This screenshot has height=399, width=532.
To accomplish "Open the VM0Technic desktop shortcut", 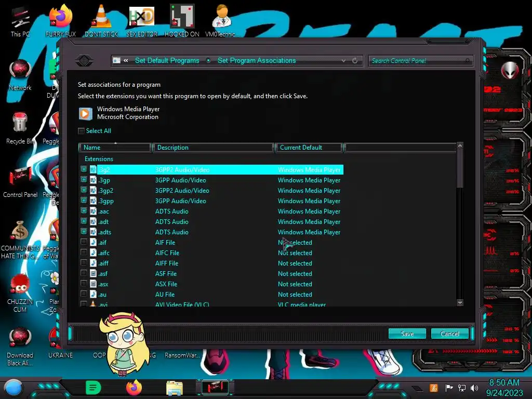I will pyautogui.click(x=222, y=21).
